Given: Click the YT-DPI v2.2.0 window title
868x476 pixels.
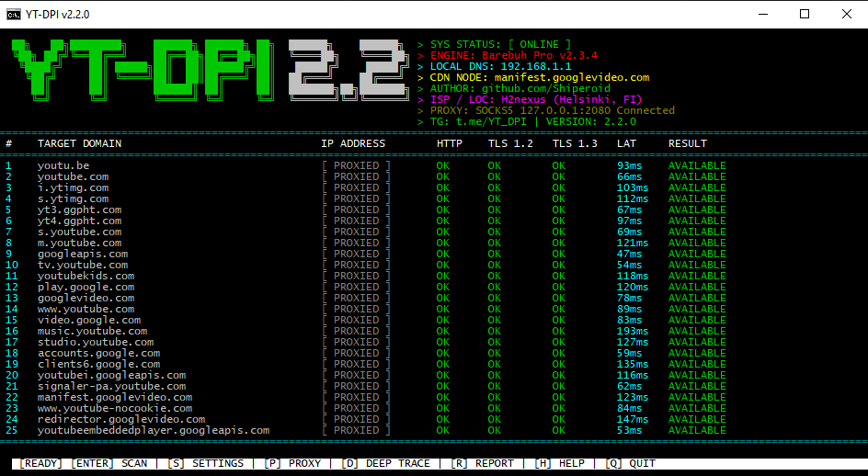Looking at the screenshot, I should [x=58, y=15].
